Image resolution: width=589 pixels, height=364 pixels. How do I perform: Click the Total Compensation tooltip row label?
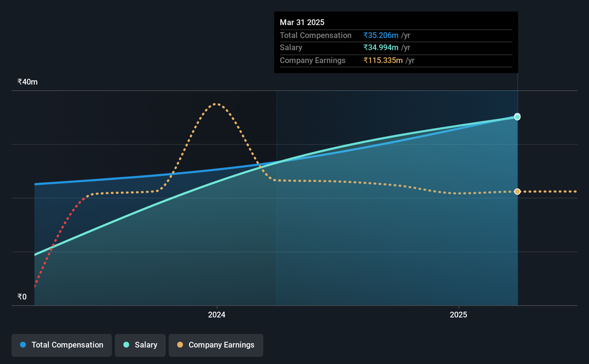point(316,35)
